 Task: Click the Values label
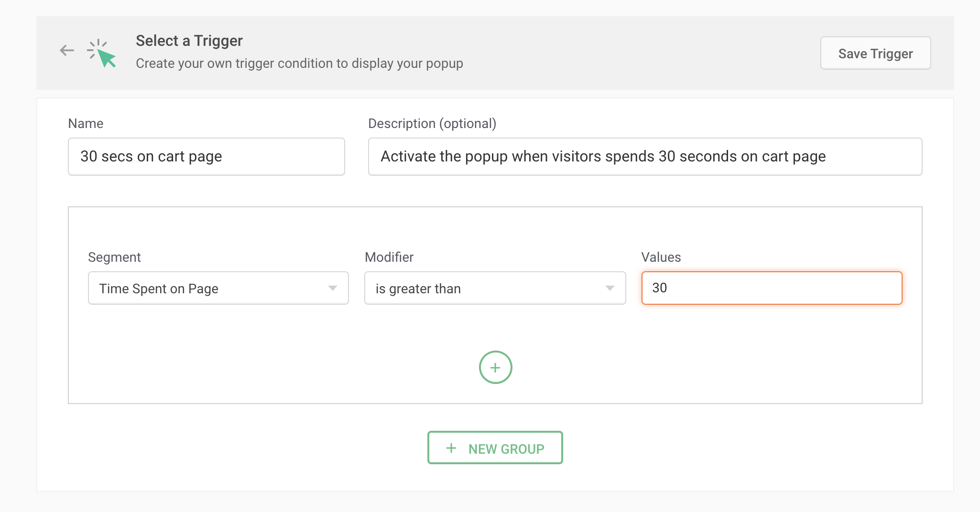click(661, 257)
